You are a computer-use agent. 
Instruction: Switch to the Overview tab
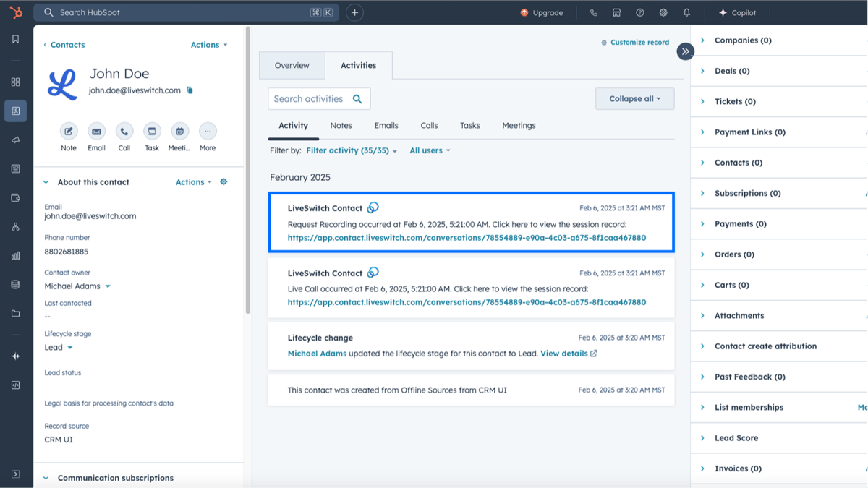point(292,65)
